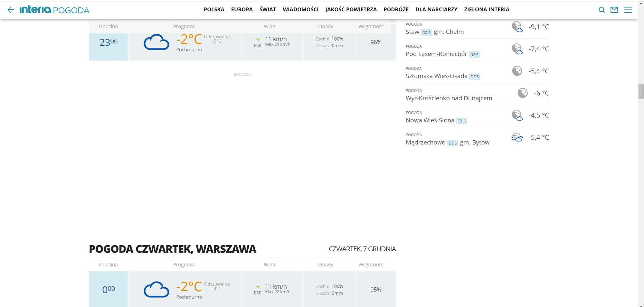
Task: Open the DLA NARCIARZY section
Action: point(436,9)
